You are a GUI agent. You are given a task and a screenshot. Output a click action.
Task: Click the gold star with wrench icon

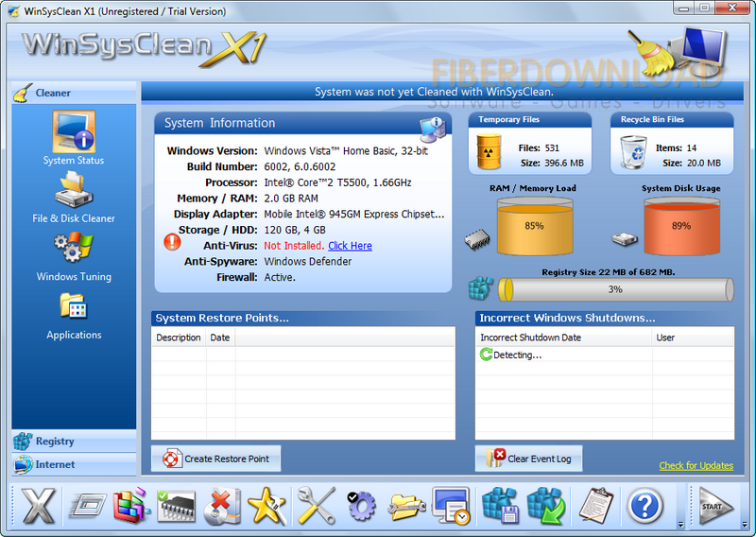click(267, 506)
